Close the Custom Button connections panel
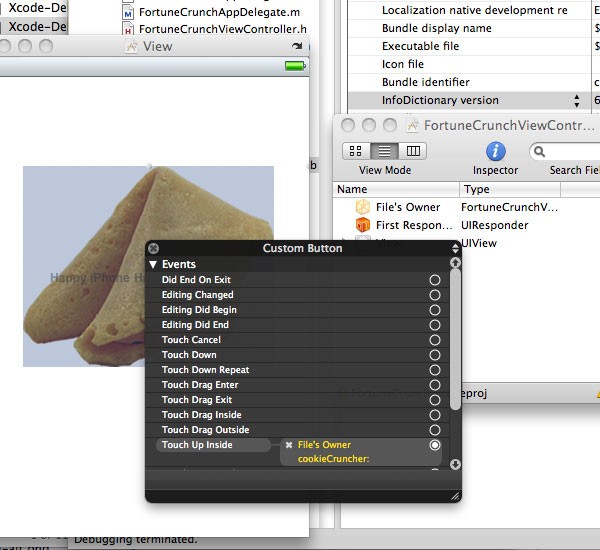600x550 pixels. tap(153, 248)
